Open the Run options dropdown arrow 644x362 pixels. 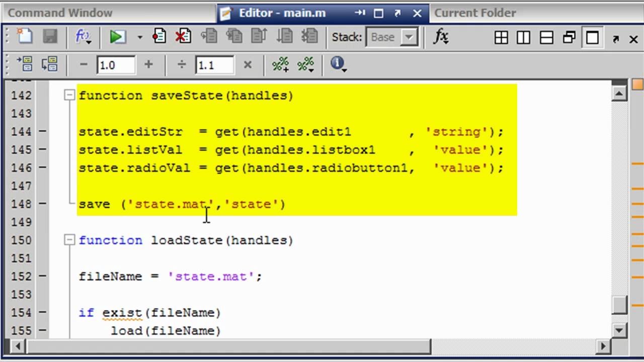click(139, 37)
